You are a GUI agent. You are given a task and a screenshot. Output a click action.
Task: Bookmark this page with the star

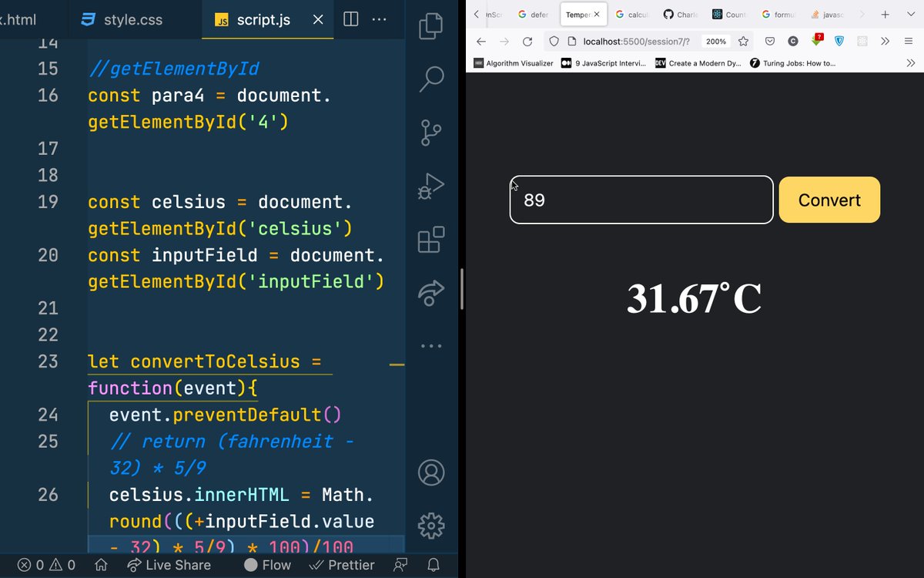[743, 41]
